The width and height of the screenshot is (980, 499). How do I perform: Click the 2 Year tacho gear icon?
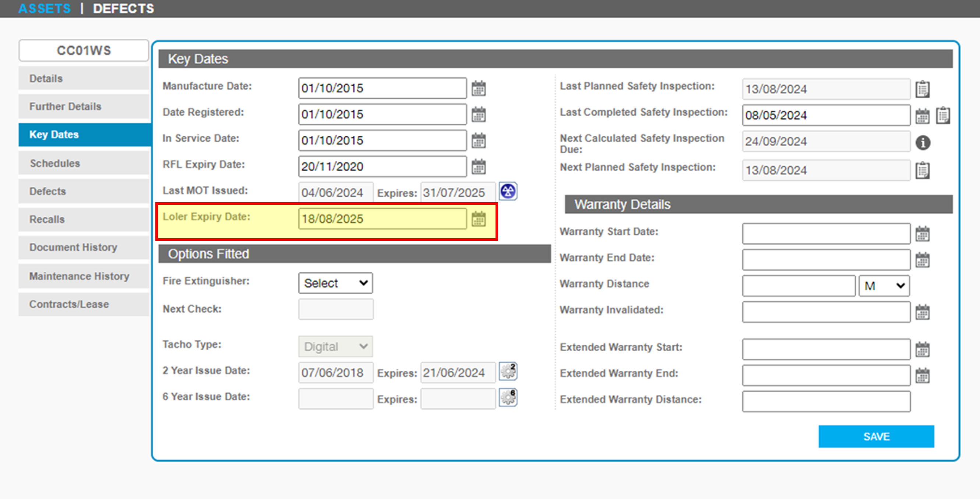click(508, 371)
